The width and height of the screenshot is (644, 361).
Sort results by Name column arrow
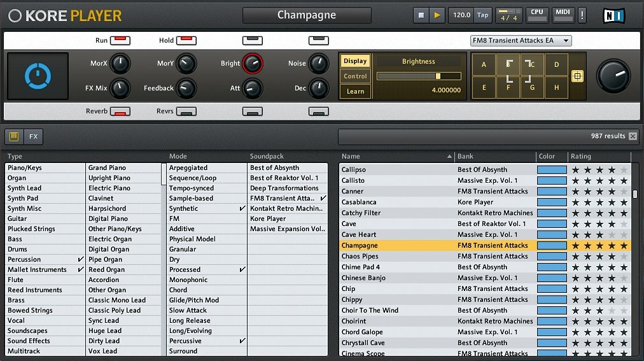click(x=449, y=157)
